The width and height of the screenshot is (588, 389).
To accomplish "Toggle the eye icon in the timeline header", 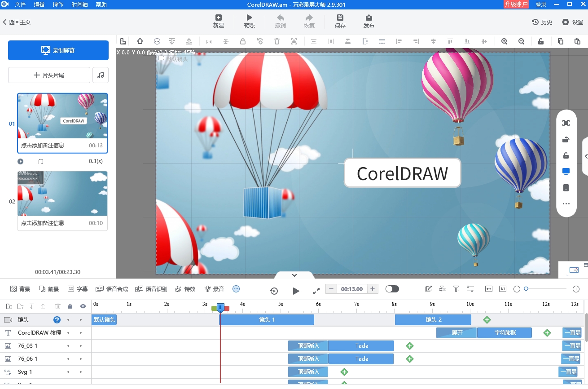I will click(x=83, y=306).
